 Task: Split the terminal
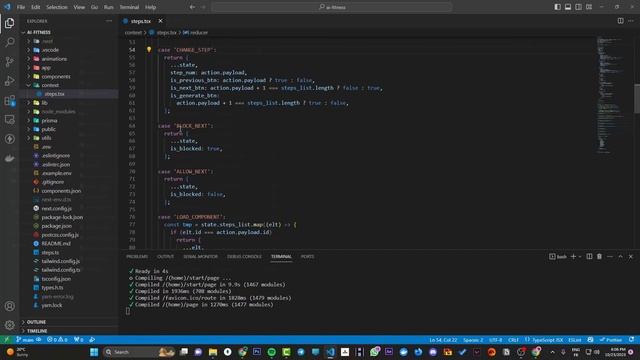click(x=589, y=256)
